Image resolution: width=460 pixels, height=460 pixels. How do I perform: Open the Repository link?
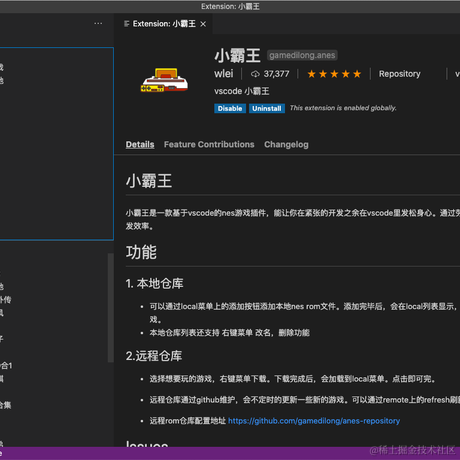(x=399, y=74)
